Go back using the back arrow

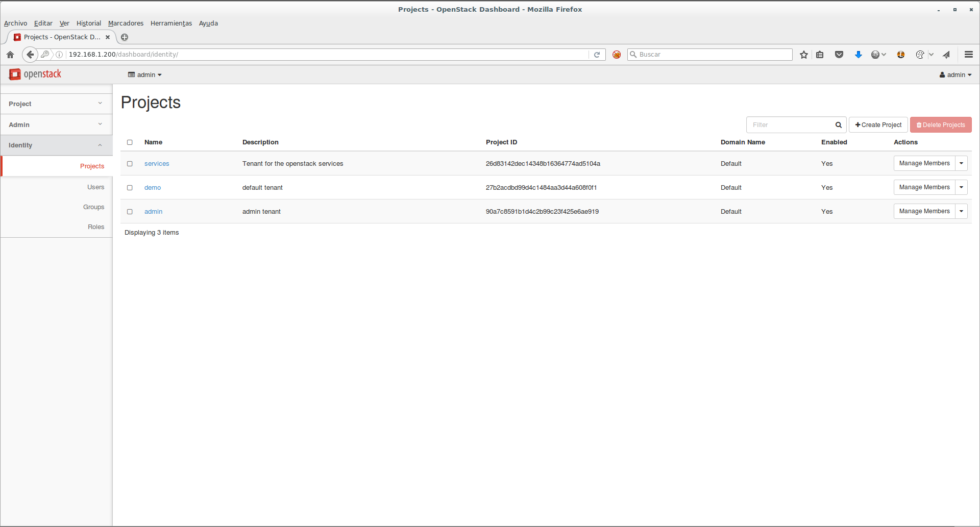30,55
